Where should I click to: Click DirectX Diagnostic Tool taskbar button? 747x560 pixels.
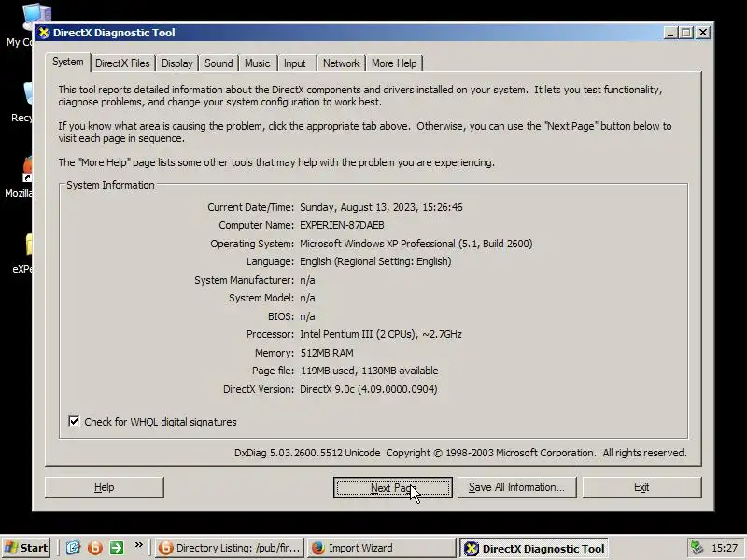tap(534, 549)
